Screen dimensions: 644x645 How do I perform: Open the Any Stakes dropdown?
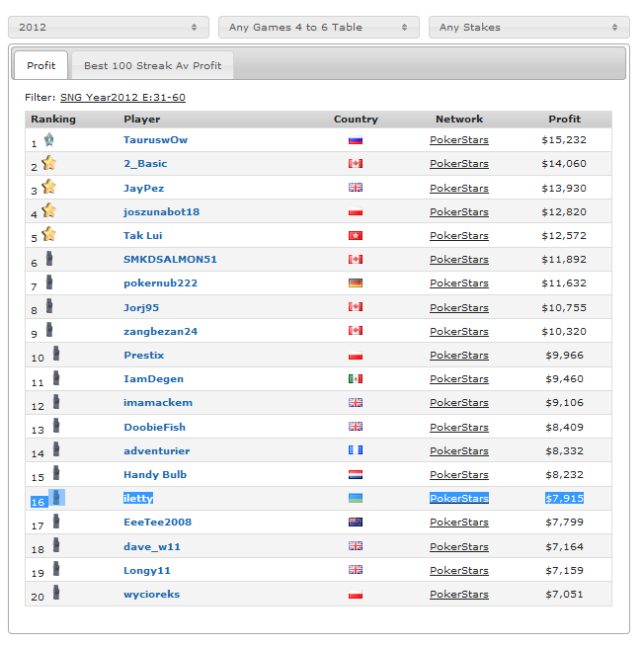click(528, 28)
